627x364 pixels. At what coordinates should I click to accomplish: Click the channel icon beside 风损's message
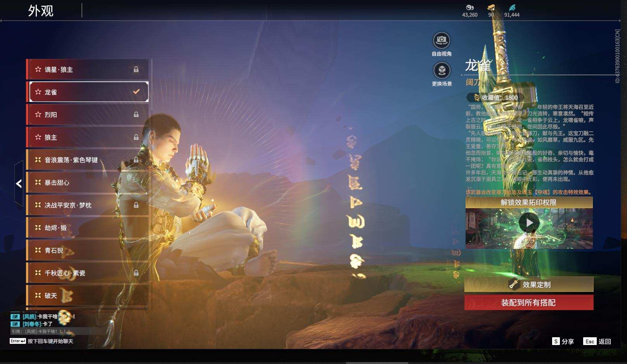[15, 317]
